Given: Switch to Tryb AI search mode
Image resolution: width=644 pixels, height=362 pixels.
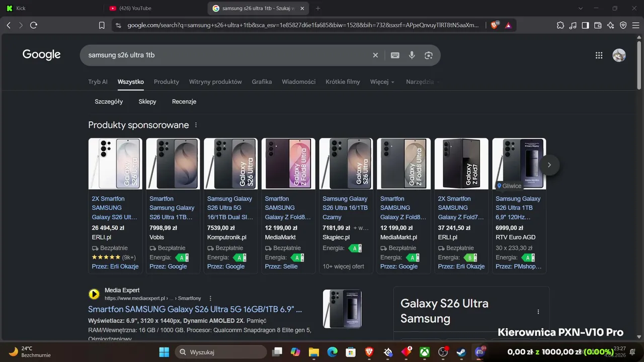Looking at the screenshot, I should click(x=98, y=82).
